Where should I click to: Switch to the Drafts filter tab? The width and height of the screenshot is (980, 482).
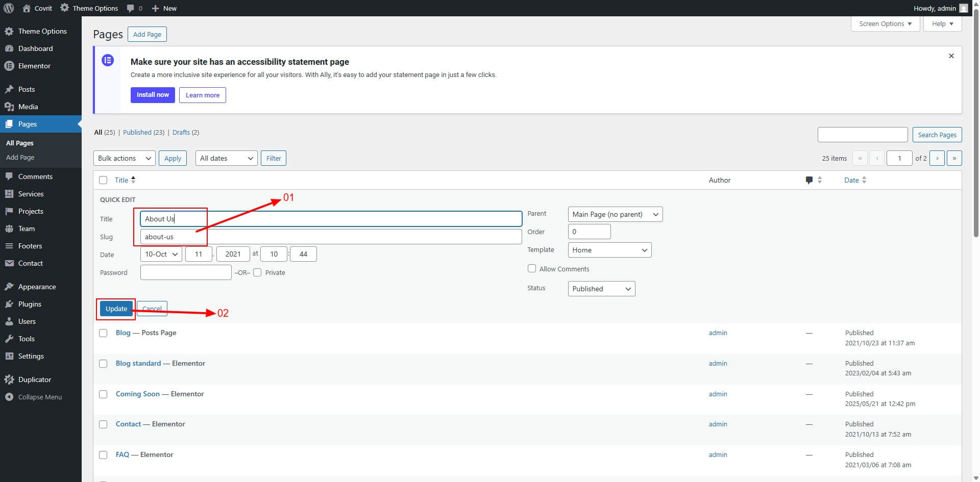181,132
